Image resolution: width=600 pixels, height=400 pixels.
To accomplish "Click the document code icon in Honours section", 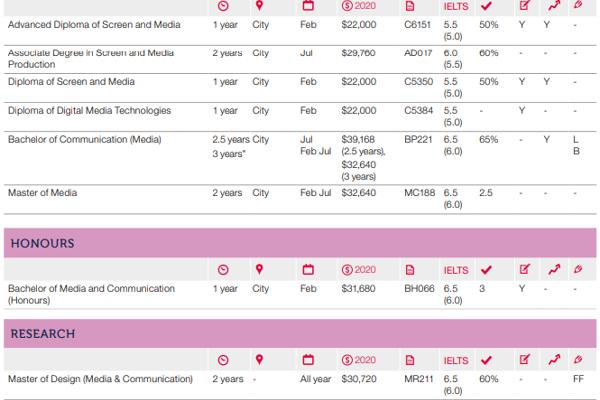I will tap(409, 269).
